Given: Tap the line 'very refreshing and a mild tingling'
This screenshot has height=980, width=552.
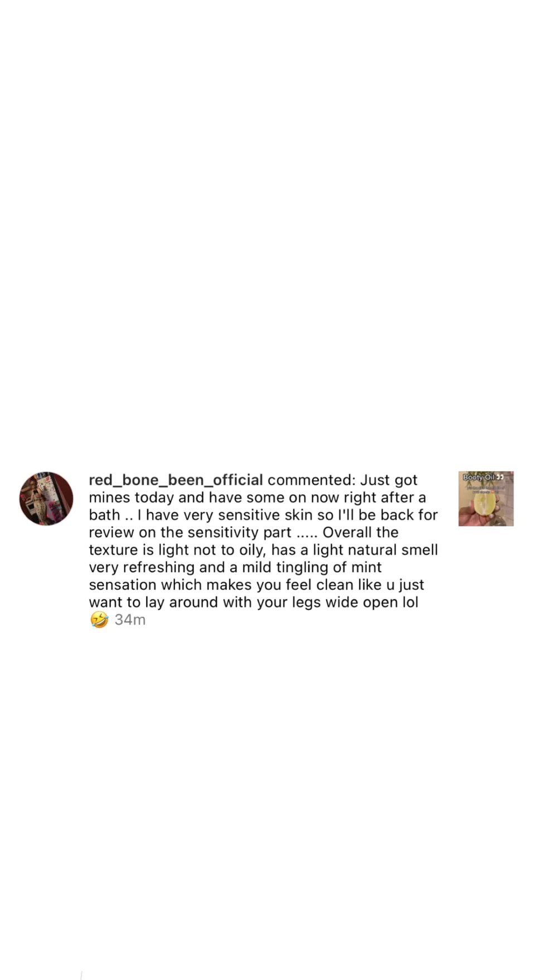Looking at the screenshot, I should click(235, 567).
